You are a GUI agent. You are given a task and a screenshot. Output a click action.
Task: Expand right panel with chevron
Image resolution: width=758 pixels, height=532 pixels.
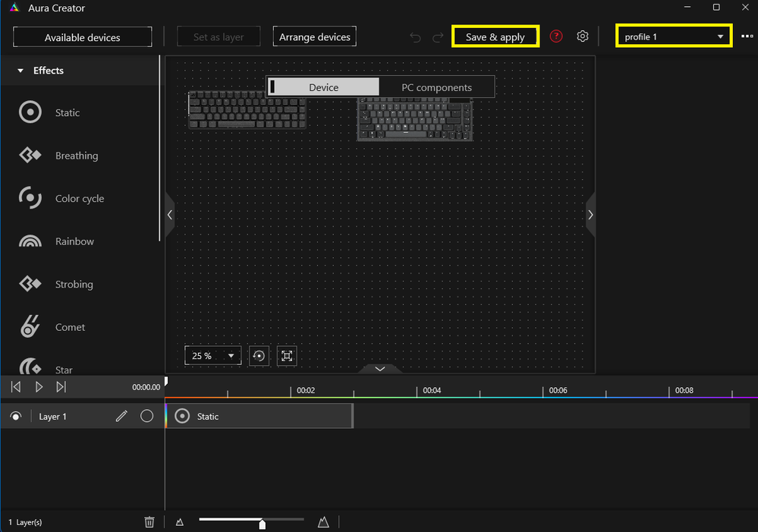pos(590,215)
